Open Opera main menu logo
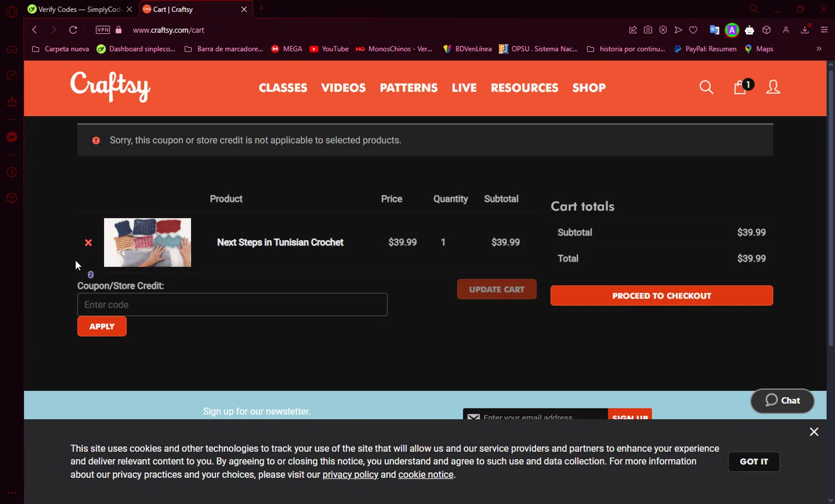 pyautogui.click(x=12, y=11)
